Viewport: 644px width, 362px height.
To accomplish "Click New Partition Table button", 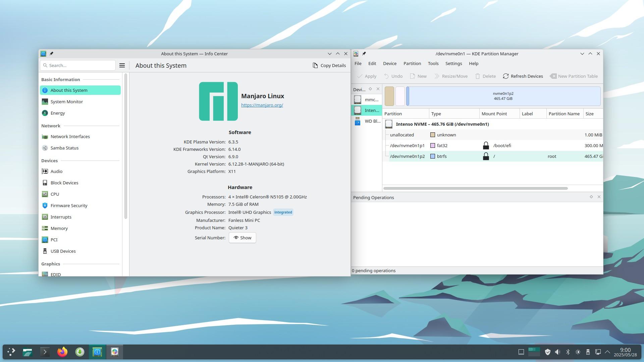I will pos(574,76).
